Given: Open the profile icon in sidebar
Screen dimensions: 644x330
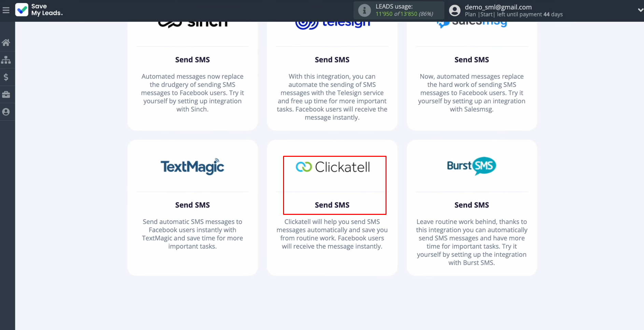Looking at the screenshot, I should [x=6, y=112].
